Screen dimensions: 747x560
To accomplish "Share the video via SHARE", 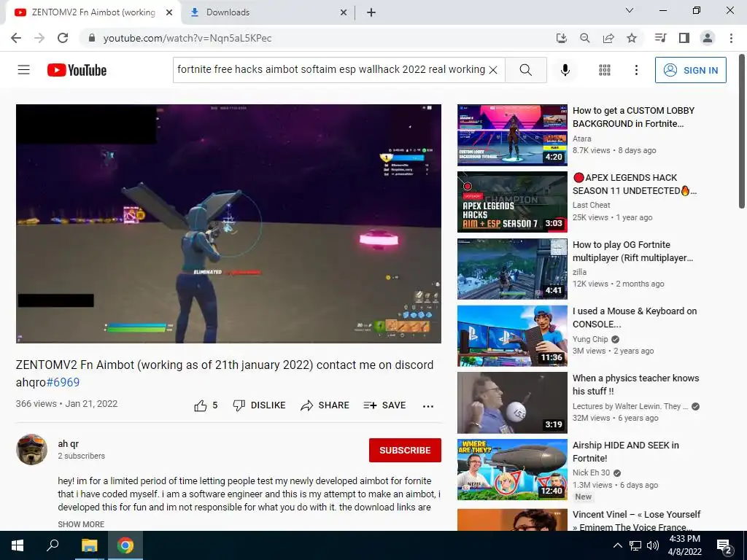I will (x=325, y=405).
